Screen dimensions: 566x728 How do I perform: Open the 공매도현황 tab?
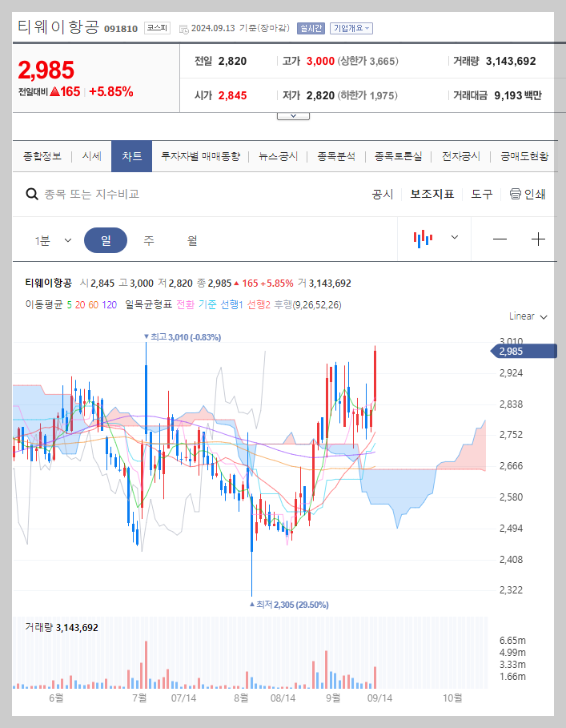[524, 156]
